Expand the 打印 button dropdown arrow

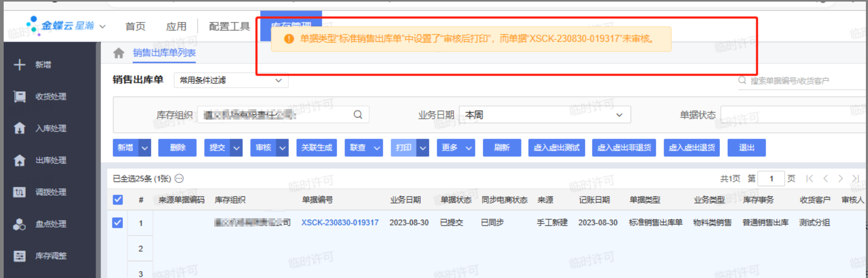pyautogui.click(x=423, y=148)
